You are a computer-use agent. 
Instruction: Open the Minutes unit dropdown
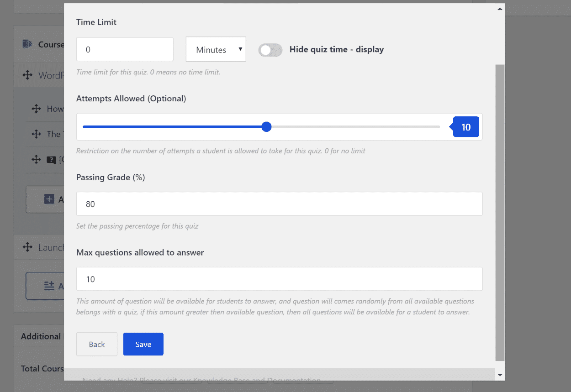(216, 49)
